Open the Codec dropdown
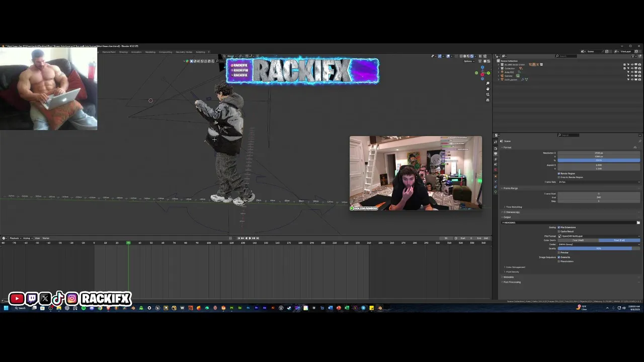Image resolution: width=644 pixels, height=362 pixels. [x=599, y=244]
